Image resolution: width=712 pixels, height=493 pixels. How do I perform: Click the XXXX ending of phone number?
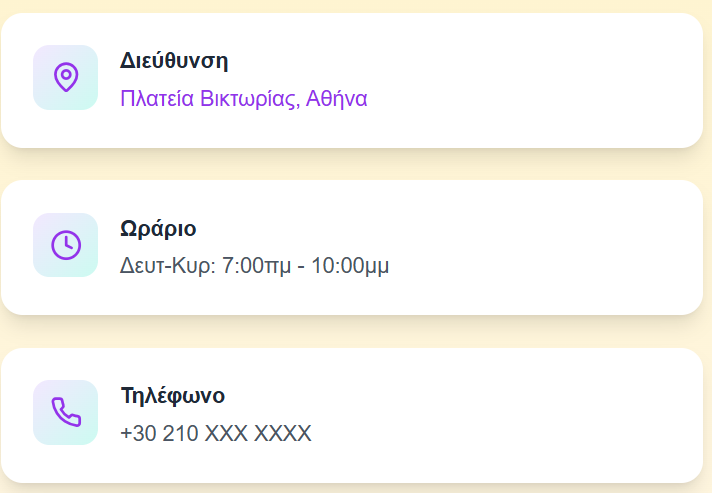coord(283,433)
